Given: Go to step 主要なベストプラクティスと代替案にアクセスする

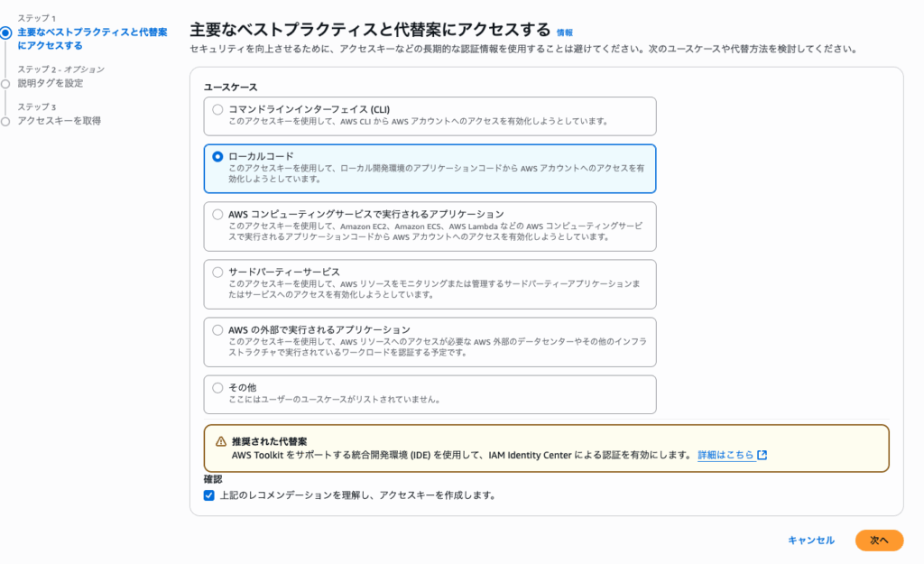Looking at the screenshot, I should [93, 39].
